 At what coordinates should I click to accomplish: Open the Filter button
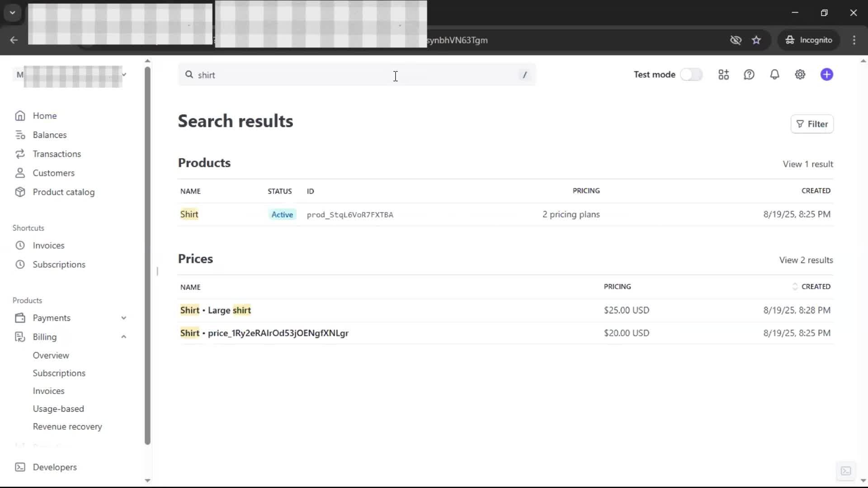pos(812,124)
